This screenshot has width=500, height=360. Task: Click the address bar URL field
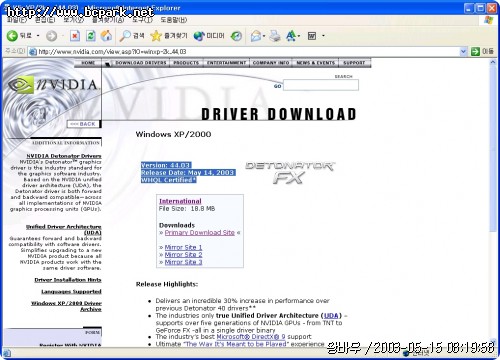click(247, 52)
